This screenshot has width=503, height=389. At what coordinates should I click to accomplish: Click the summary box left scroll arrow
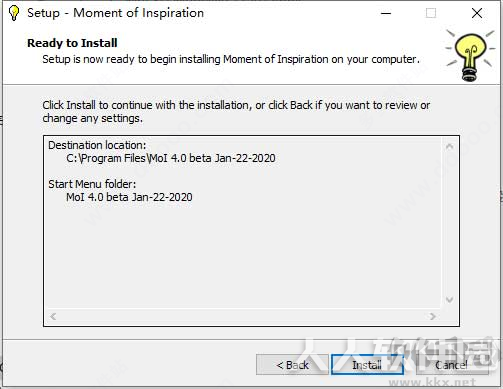[x=53, y=316]
